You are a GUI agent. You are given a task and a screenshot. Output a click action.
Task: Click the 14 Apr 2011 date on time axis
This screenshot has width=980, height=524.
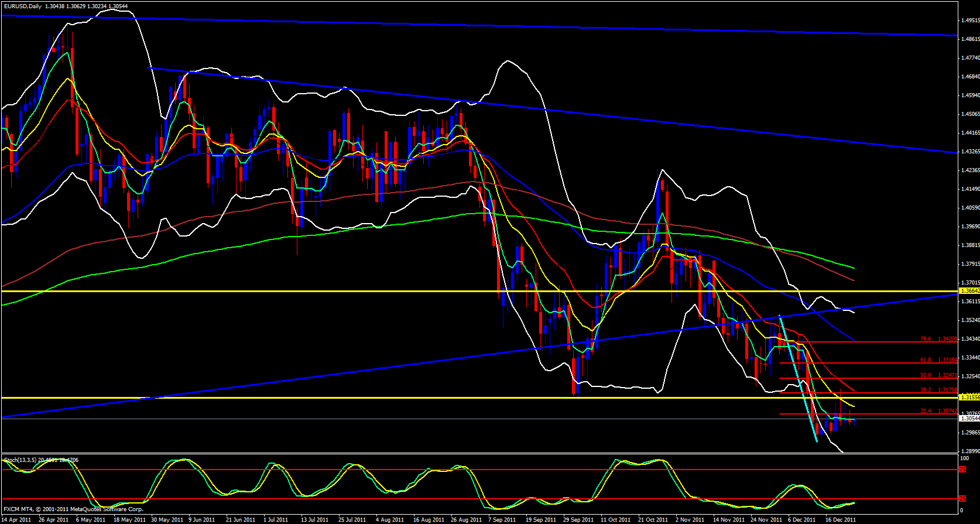(x=16, y=520)
